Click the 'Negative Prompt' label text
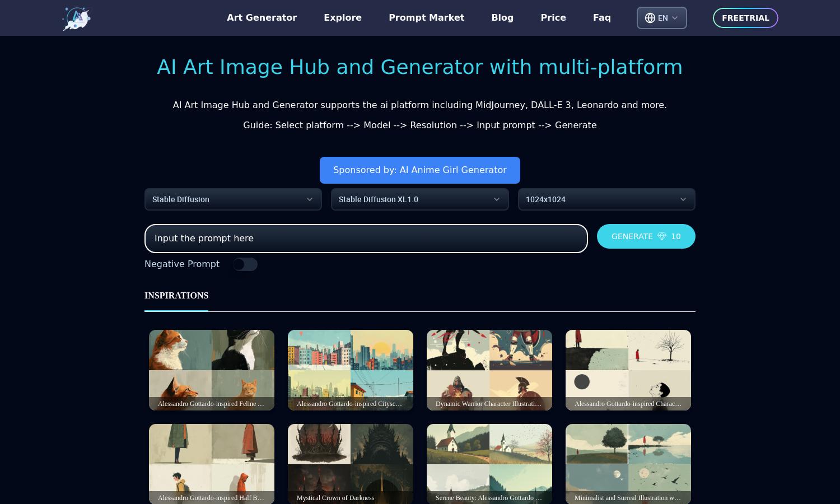 (x=182, y=264)
